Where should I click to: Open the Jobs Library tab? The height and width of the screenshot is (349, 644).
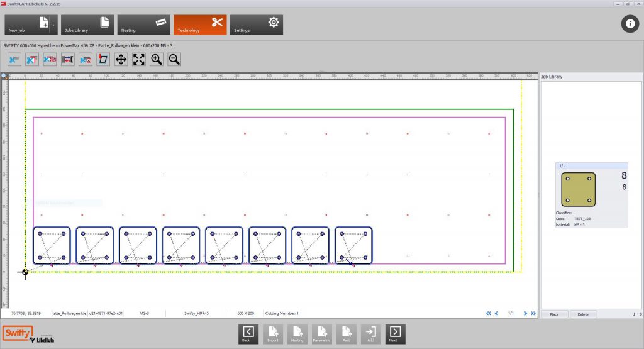pos(87,25)
